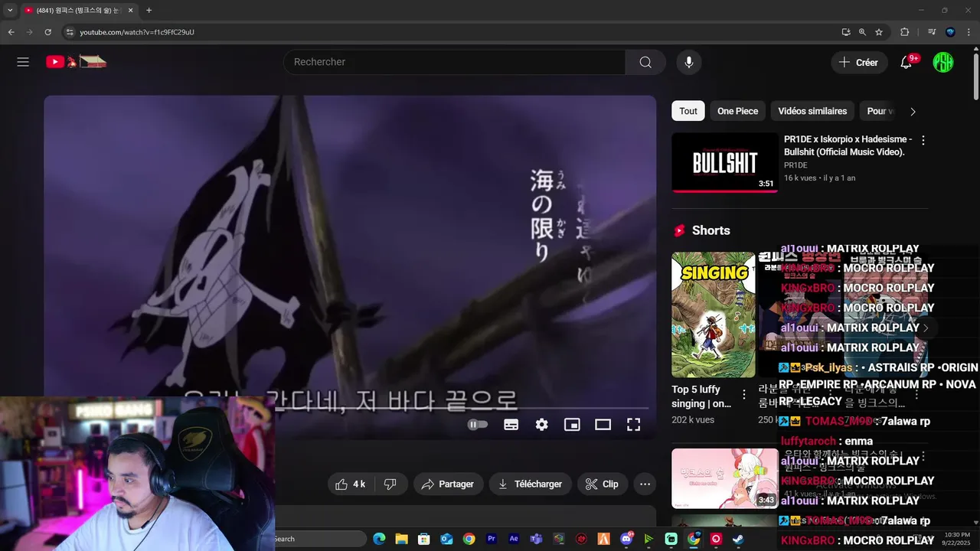Switch to miniplayer mode
Screen dimensions: 980x551
pyautogui.click(x=572, y=424)
